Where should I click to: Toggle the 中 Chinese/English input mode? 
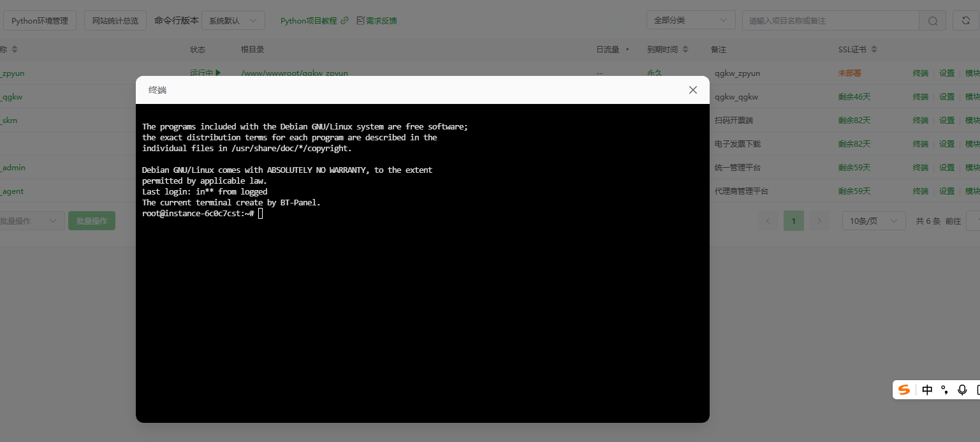tap(927, 390)
